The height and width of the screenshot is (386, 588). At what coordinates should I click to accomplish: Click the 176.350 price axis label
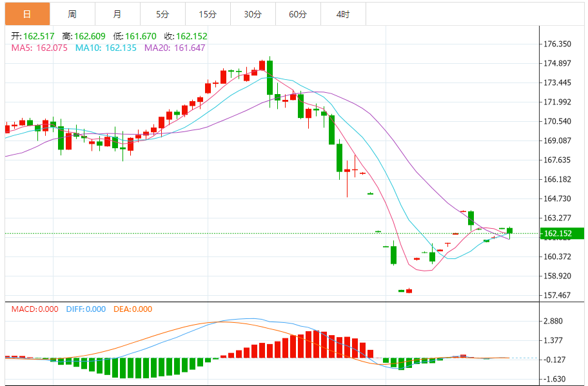point(558,44)
